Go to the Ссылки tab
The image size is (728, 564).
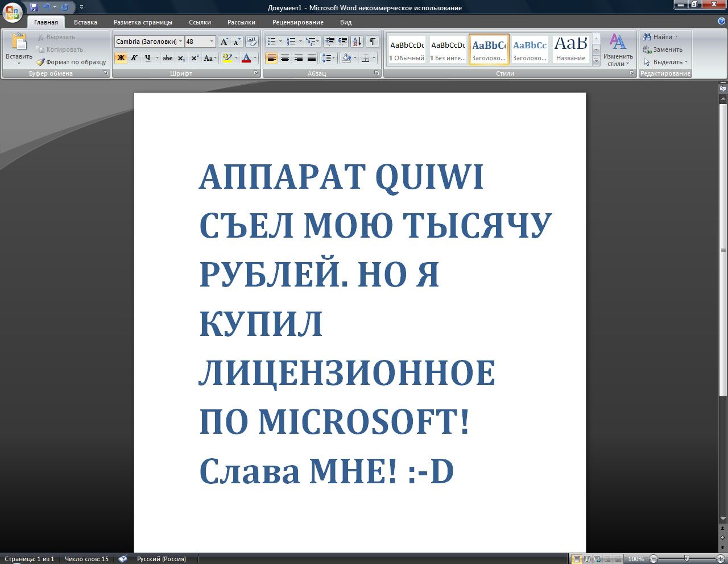pyautogui.click(x=200, y=22)
